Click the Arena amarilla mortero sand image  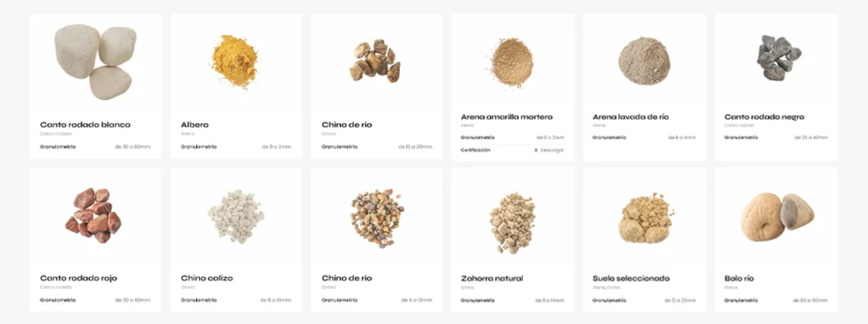512,61
